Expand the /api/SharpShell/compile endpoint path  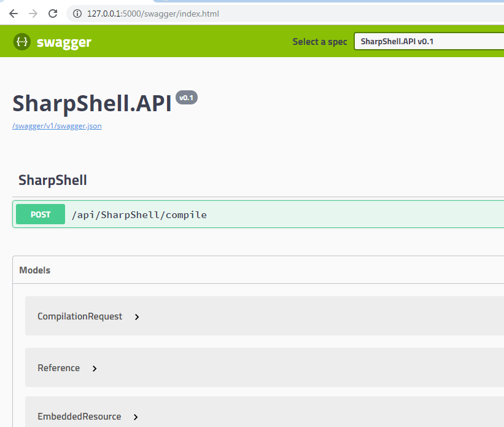[x=139, y=214]
